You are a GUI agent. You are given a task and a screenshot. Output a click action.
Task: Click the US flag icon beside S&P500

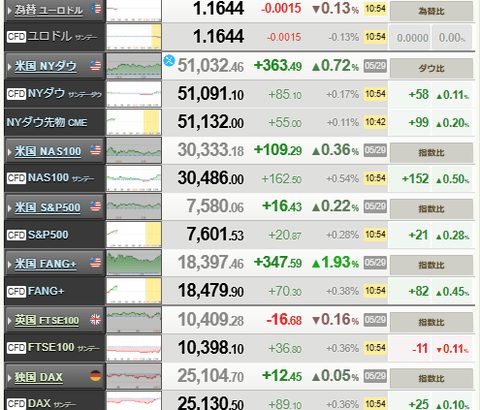click(x=95, y=206)
